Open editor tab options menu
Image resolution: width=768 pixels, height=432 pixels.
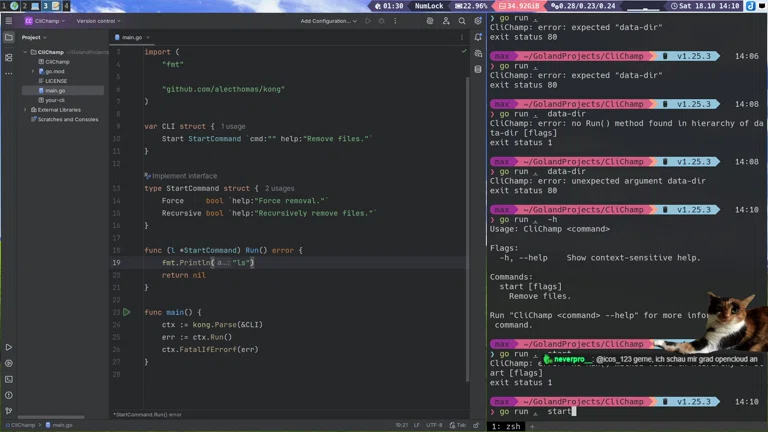pos(461,37)
